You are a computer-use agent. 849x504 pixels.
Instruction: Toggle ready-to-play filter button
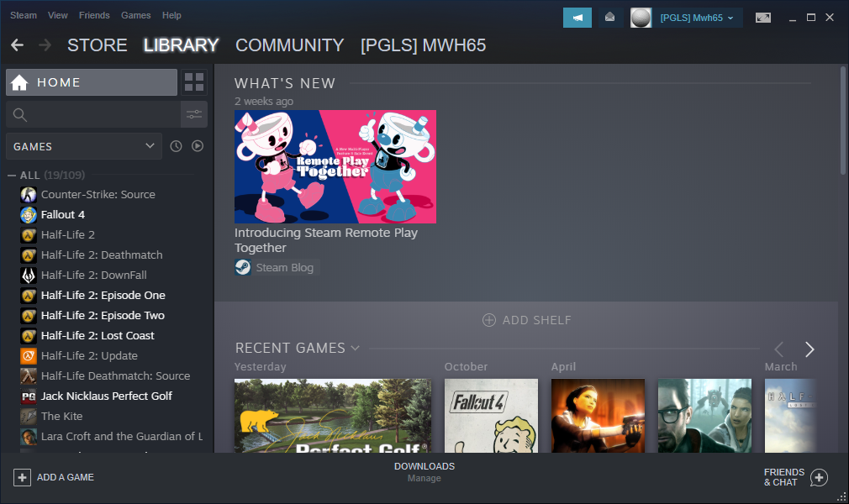(x=198, y=146)
